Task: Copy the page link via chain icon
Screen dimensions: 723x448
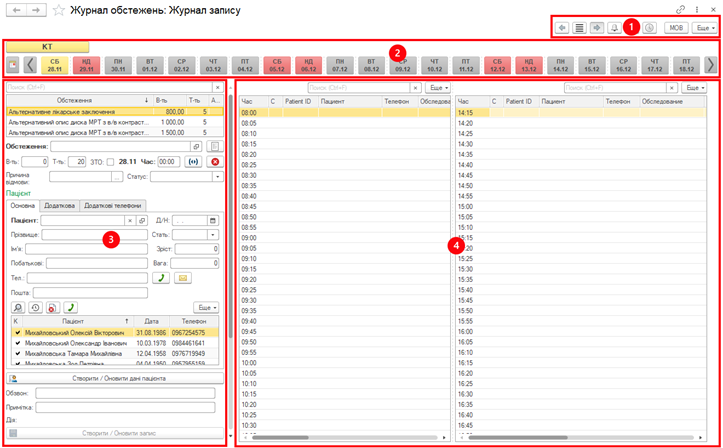Action: pyautogui.click(x=682, y=9)
